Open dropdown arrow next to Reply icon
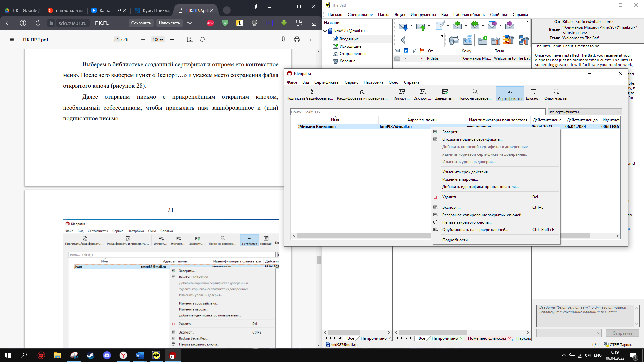Image resolution: width=644 pixels, height=362 pixels. (x=466, y=26)
